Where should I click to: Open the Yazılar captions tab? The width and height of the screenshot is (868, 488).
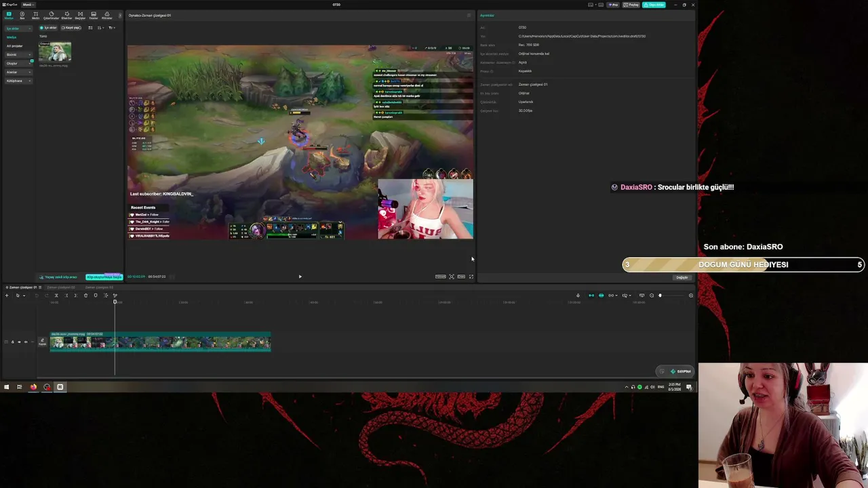click(x=94, y=16)
